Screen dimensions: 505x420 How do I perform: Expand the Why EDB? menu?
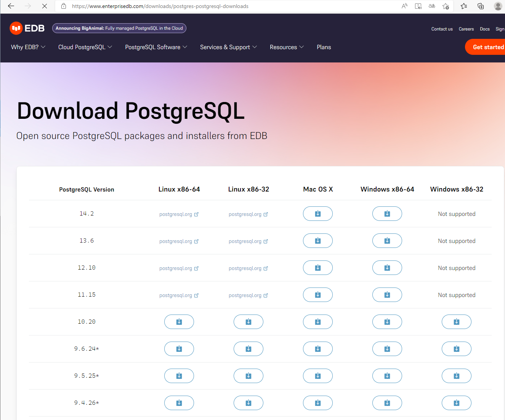click(28, 47)
